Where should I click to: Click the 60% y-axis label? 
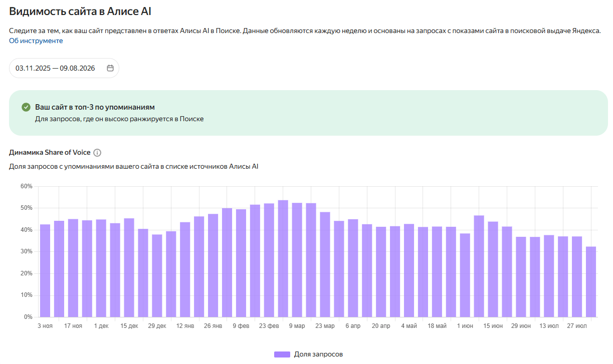click(x=26, y=186)
